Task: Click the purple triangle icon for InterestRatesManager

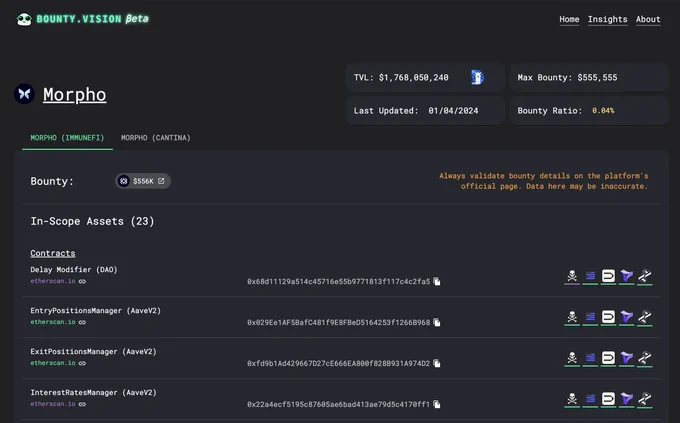Action: (x=627, y=399)
